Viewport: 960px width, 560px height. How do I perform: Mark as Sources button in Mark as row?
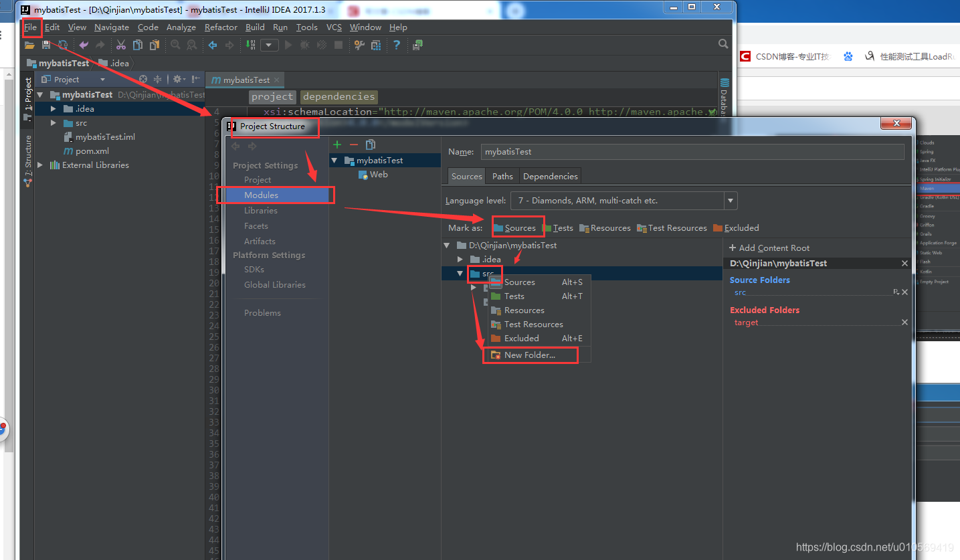[514, 227]
